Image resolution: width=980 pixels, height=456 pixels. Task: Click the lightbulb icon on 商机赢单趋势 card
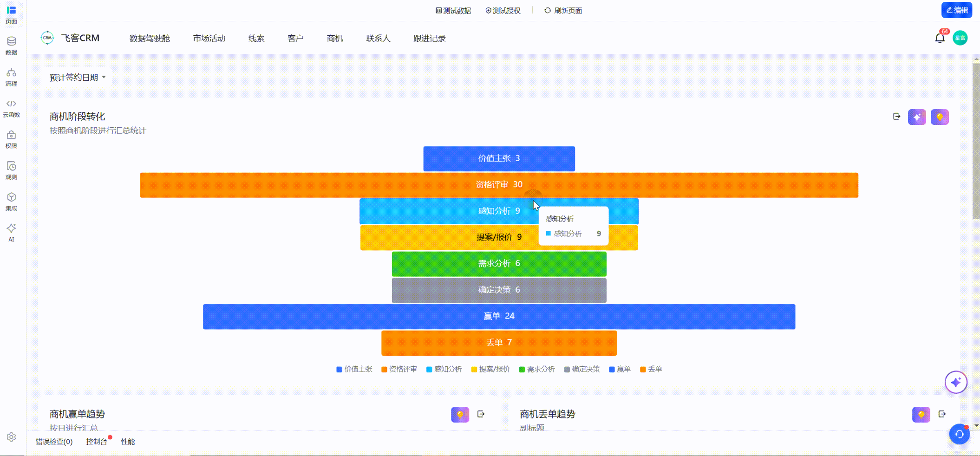tap(460, 414)
